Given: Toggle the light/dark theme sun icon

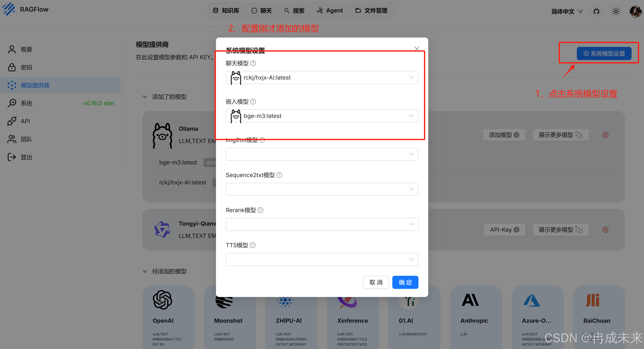Looking at the screenshot, I should tap(616, 11).
